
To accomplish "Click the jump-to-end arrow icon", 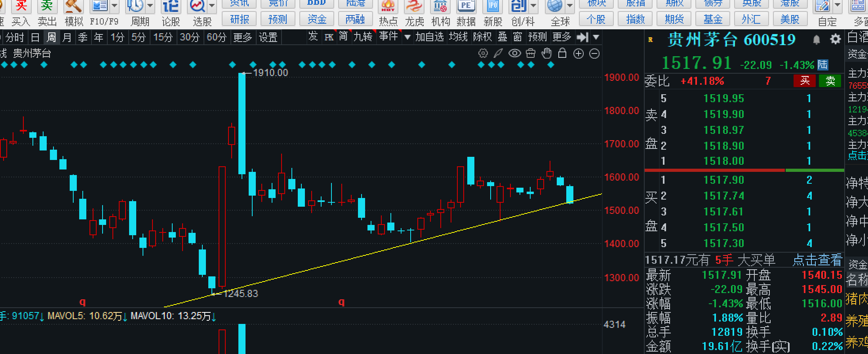I will [582, 38].
